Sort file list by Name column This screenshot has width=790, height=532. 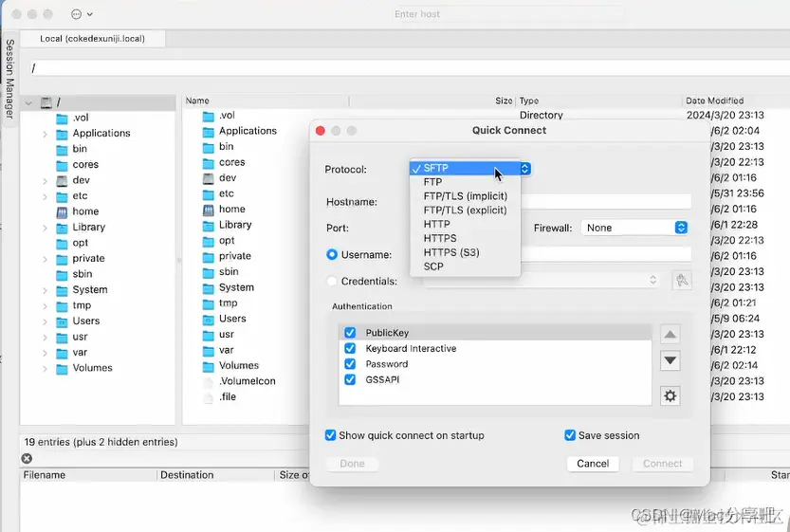(266, 101)
